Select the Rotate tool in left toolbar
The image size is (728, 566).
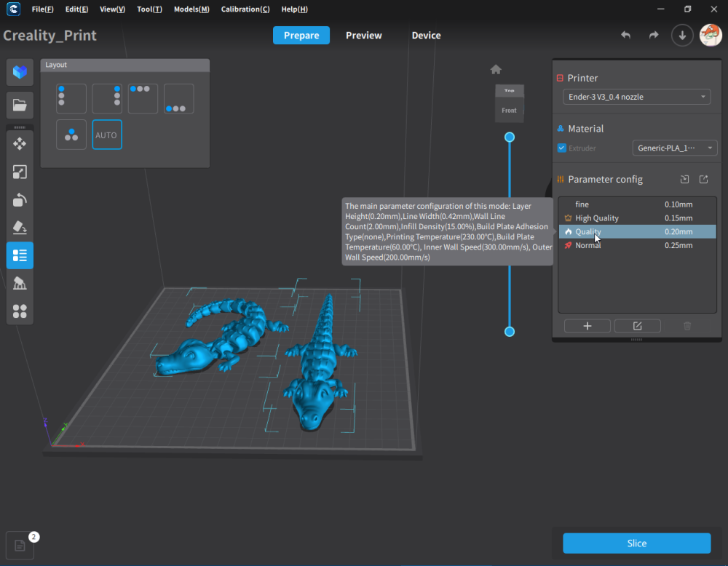pyautogui.click(x=20, y=200)
